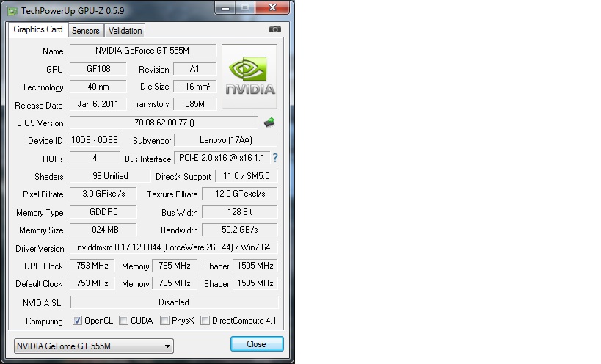Click the GPU Clock row Memory 785 MHz

pos(175,266)
